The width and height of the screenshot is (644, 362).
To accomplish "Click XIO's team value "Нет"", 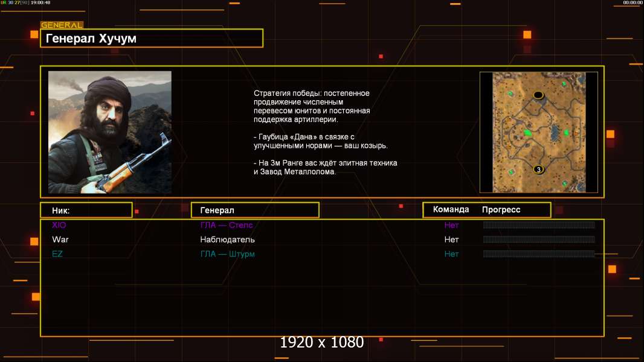I will coord(451,224).
